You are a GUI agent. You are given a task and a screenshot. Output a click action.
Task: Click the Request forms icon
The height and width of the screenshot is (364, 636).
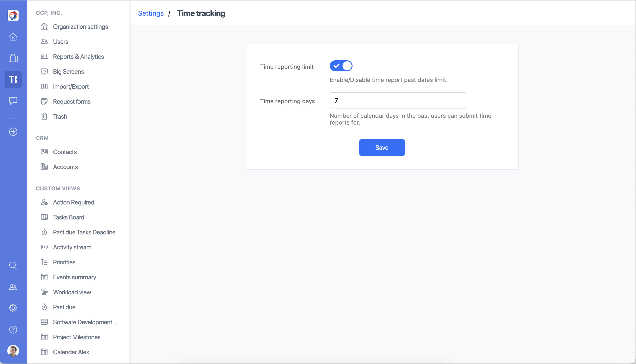click(44, 101)
